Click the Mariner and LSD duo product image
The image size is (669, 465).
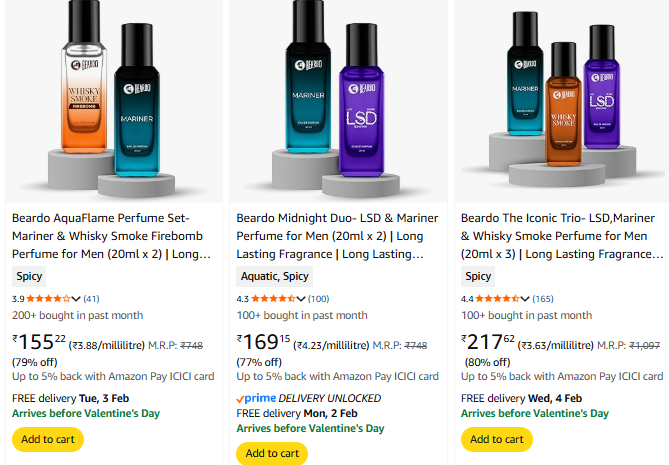[x=336, y=100]
